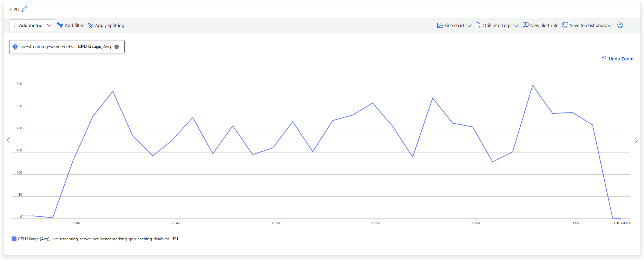
Task: Click the Undo Zoom arrow icon
Action: click(604, 58)
